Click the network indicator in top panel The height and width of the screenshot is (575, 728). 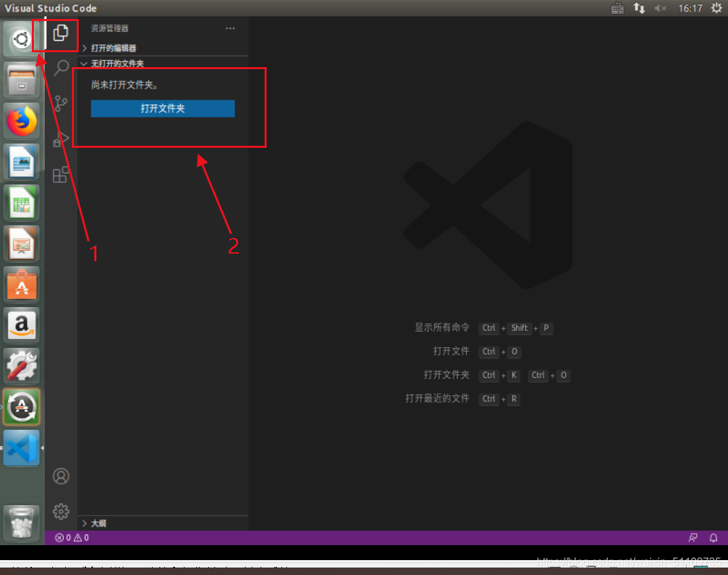(x=639, y=8)
